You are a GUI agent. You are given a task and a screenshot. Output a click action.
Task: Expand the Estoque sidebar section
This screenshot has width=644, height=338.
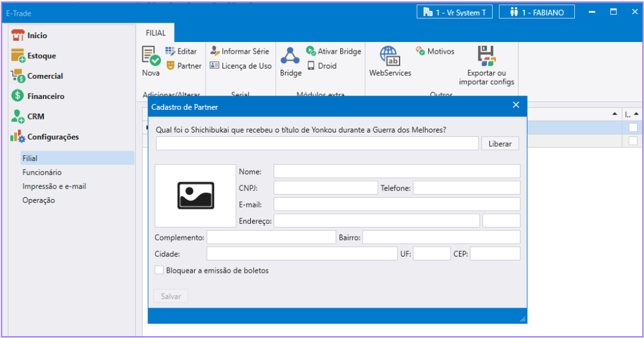41,56
